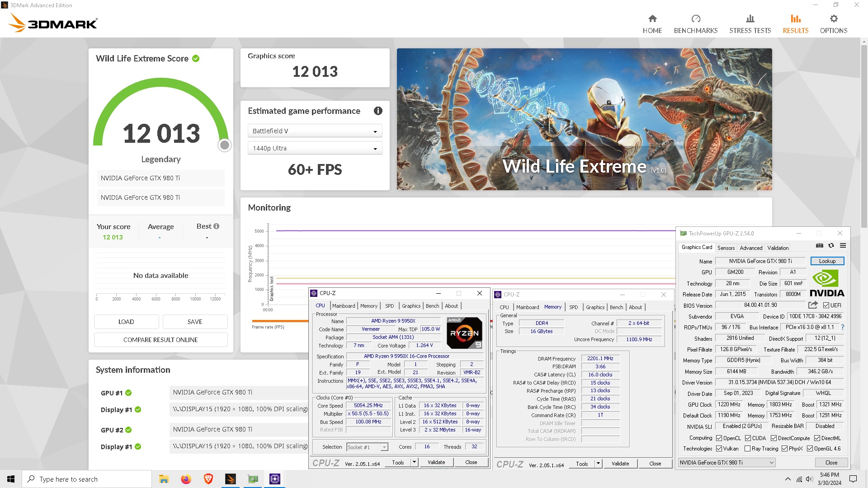The width and height of the screenshot is (868, 488).
Task: Click the Best score info icon
Action: click(x=216, y=226)
